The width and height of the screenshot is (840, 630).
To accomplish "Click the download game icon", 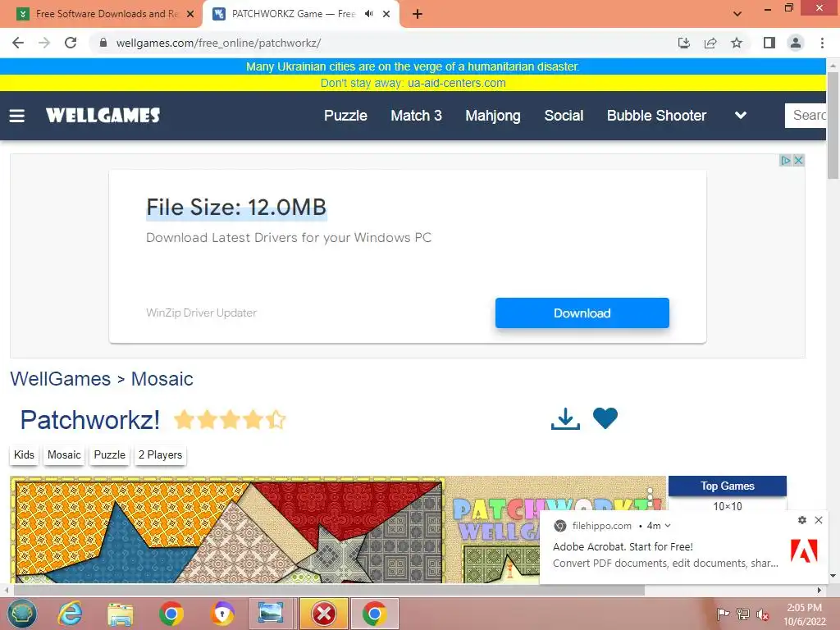I will (565, 419).
